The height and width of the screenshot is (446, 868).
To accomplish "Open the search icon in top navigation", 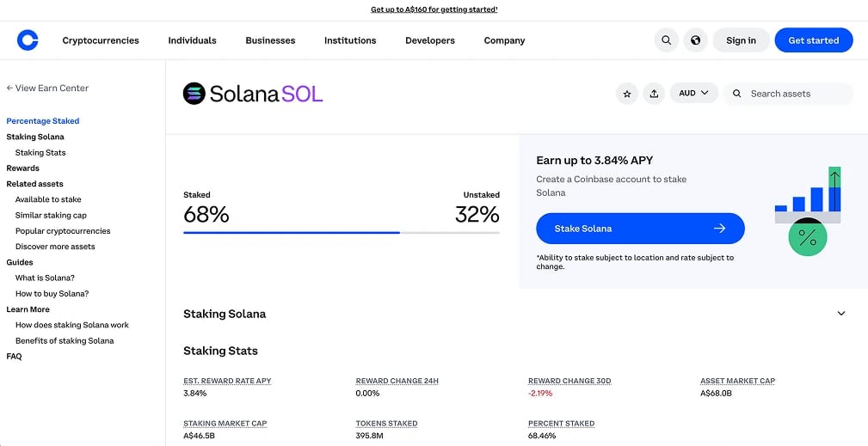I will tap(667, 40).
